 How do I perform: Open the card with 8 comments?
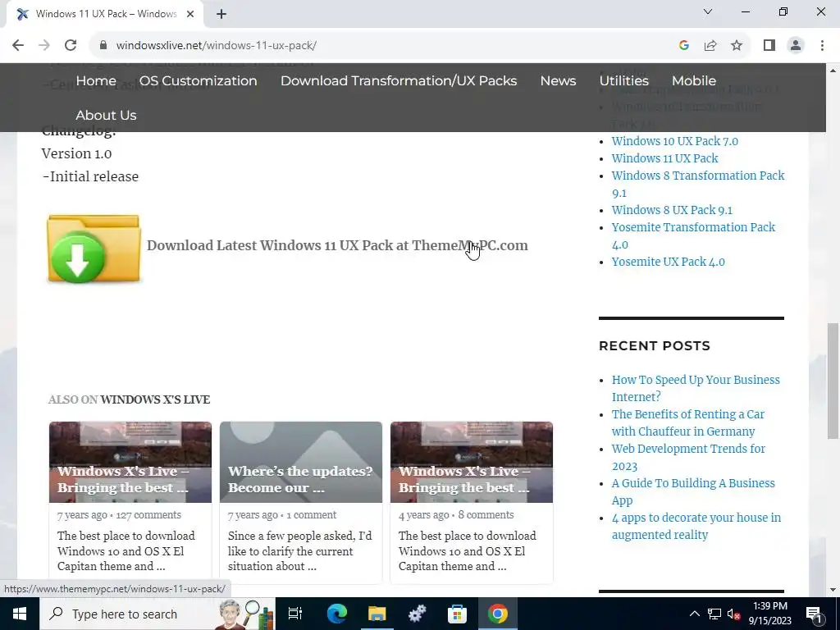click(472, 503)
